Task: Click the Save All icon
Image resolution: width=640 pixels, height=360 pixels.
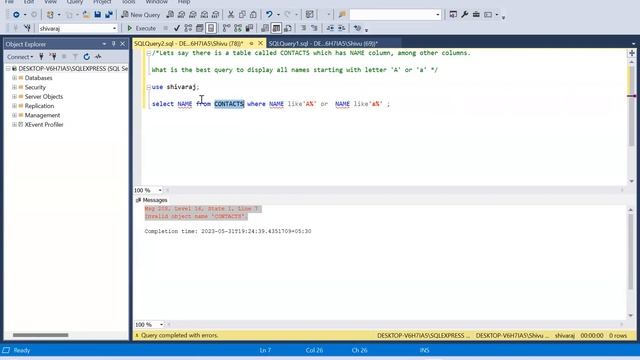Action: click(x=109, y=15)
